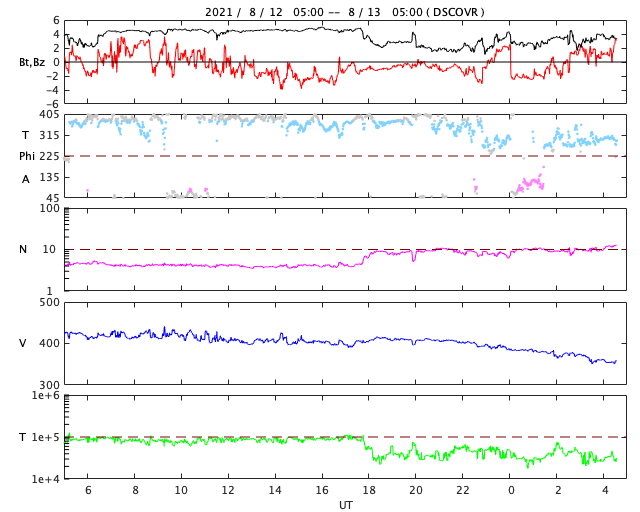Click the pink Phi points near 1 UT
Screen dimensions: 640x512
[x=531, y=182]
